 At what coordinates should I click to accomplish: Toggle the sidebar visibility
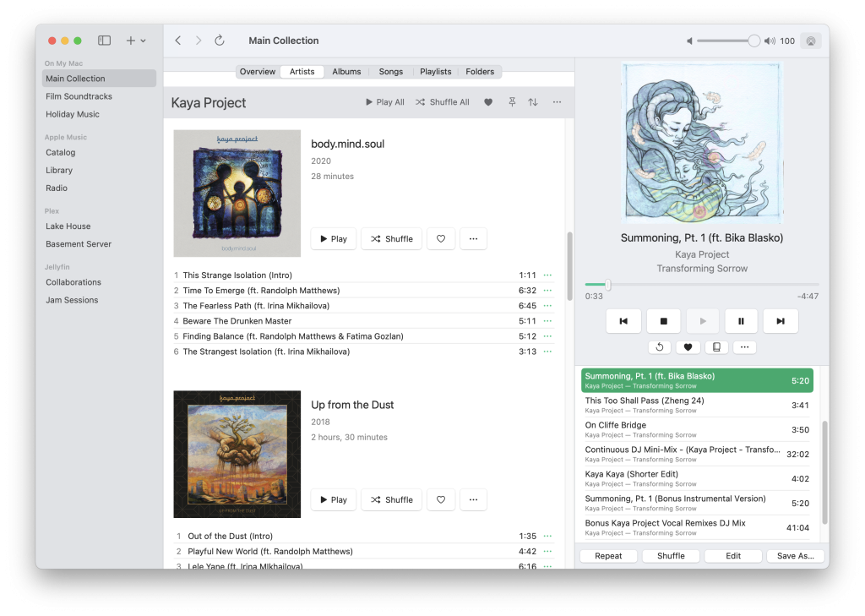pos(104,41)
